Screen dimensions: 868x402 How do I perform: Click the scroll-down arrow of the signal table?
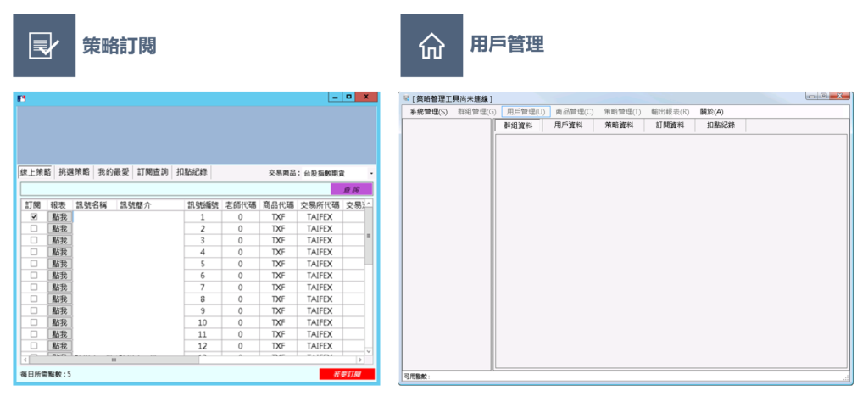(x=368, y=350)
